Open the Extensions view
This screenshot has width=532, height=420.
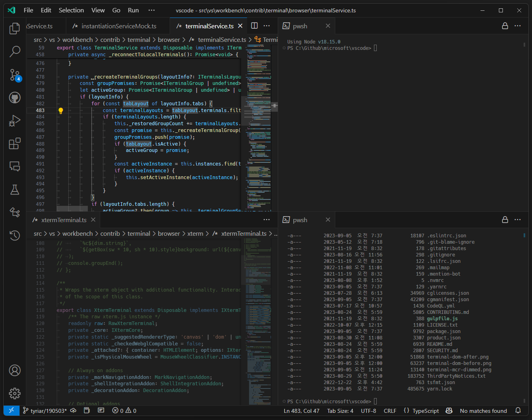pyautogui.click(x=15, y=144)
